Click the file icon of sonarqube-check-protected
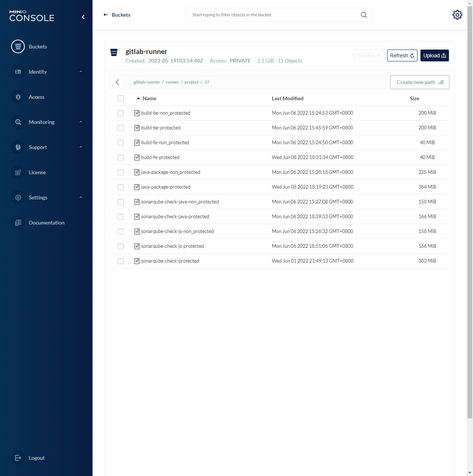 coord(137,261)
